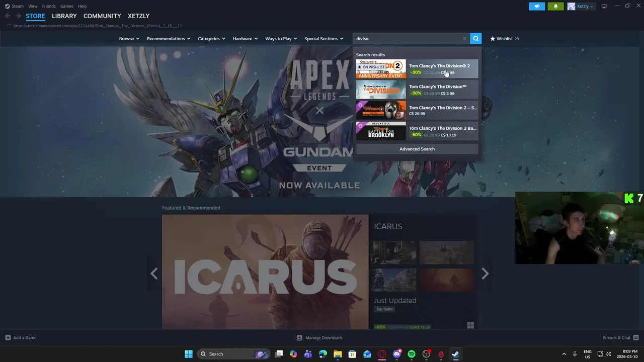The image size is (644, 362).
Task: Click The Division 2 anniversary thumbnail
Action: [x=381, y=69]
